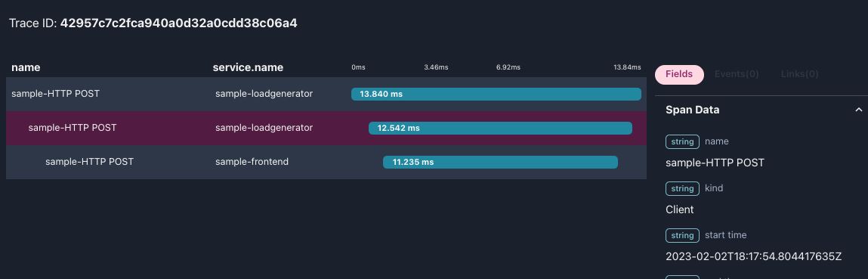Click the sample-HTTP POST row for sample-frontend
This screenshot has height=279, width=868.
[326, 162]
